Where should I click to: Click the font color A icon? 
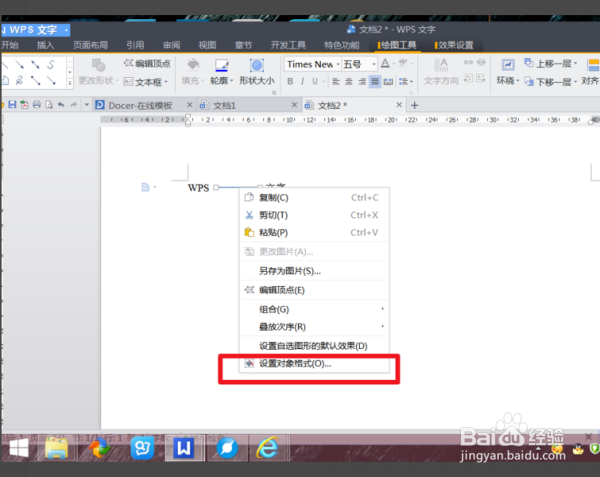tap(385, 63)
